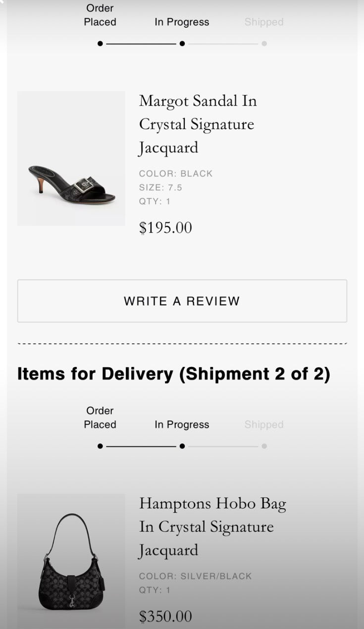Screen dimensions: 364x629
Task: Tap the In Progress label above the sandal
Action: coord(182,22)
